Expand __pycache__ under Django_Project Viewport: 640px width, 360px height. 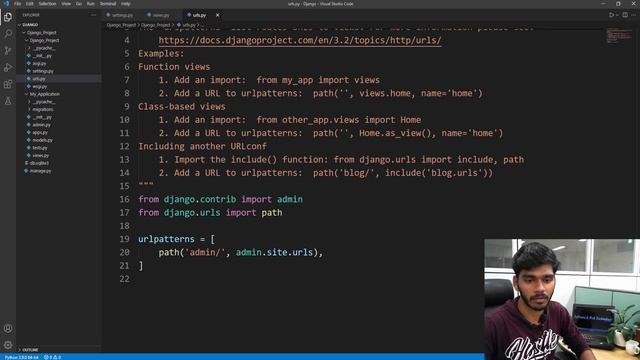[x=44, y=48]
